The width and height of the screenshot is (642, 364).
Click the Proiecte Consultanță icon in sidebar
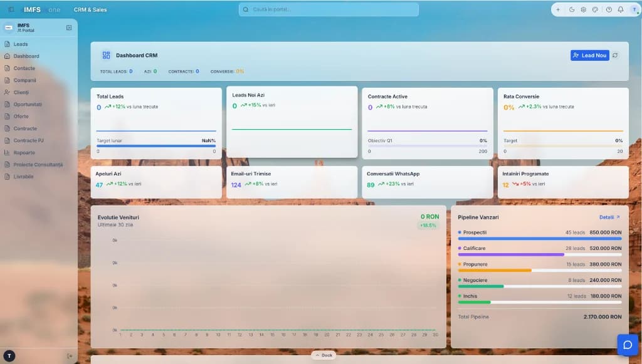7,164
